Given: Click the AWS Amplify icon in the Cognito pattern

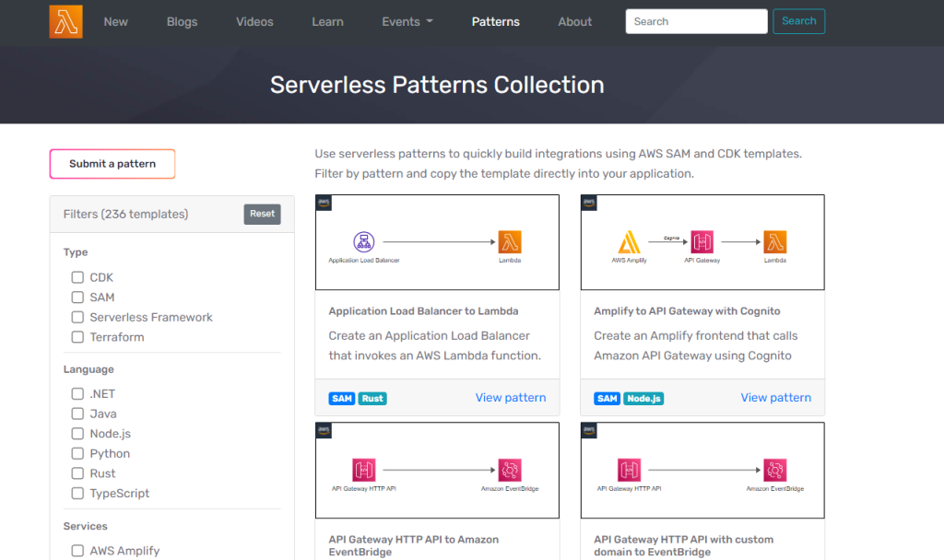Looking at the screenshot, I should pos(631,241).
